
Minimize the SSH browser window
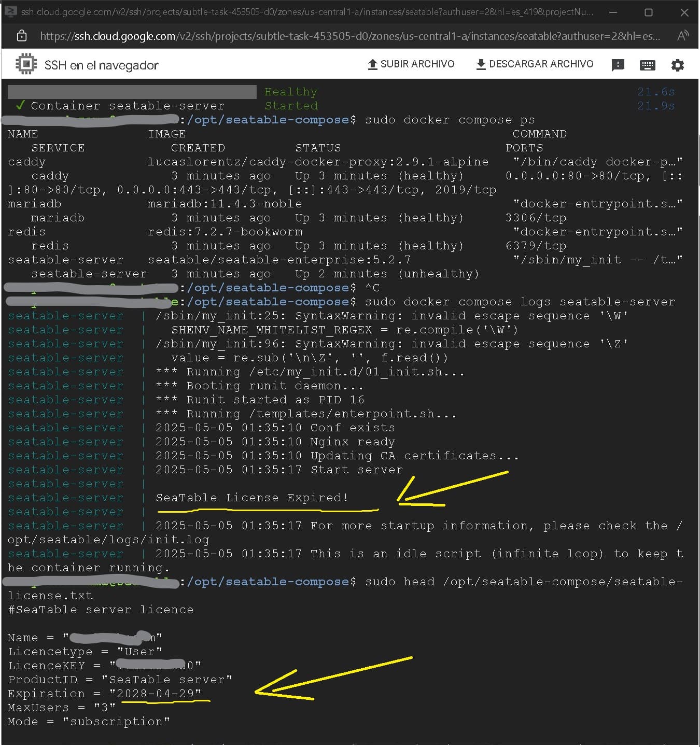tap(613, 12)
